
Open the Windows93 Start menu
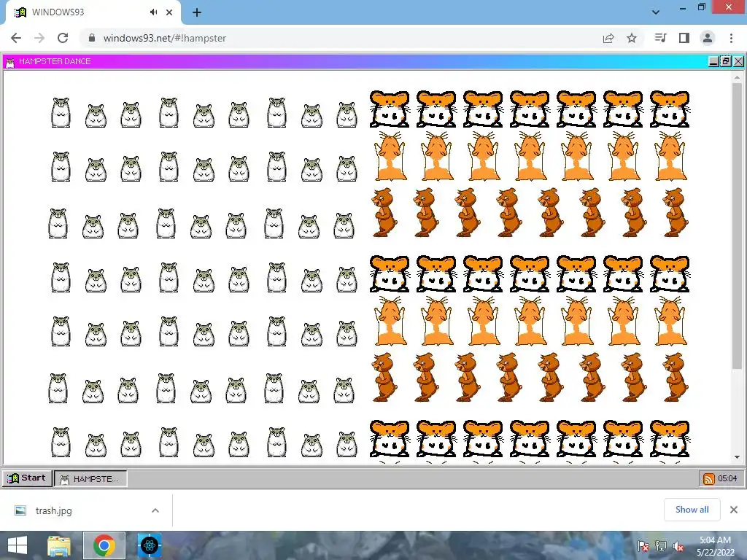tap(27, 478)
